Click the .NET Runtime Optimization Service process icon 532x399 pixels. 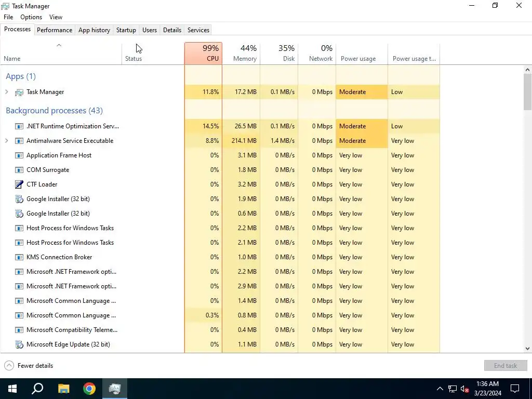coord(19,126)
